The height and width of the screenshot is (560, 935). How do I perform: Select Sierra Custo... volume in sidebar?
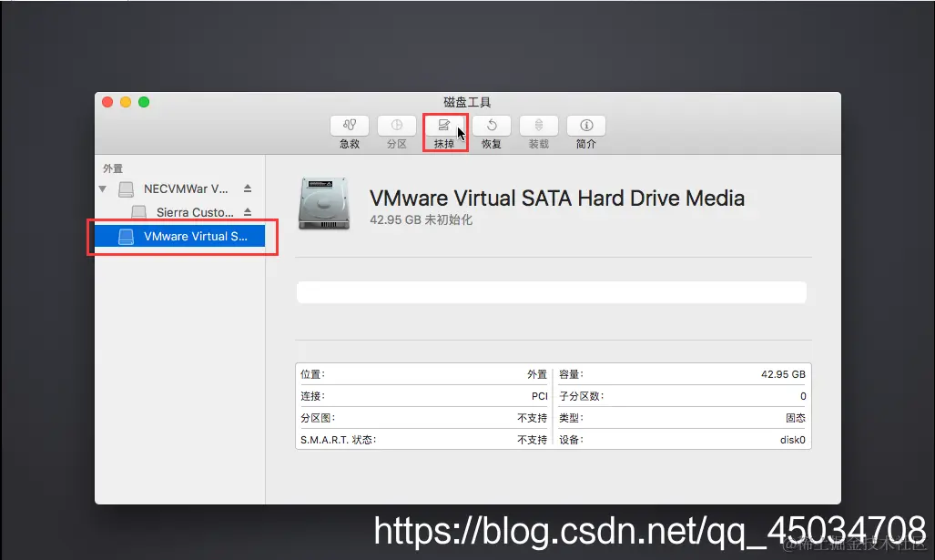click(x=195, y=212)
